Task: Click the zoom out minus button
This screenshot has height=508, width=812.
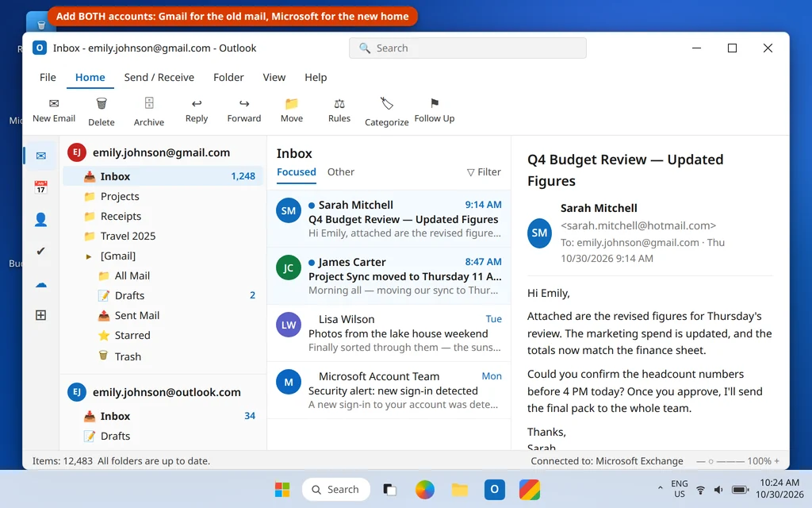Action: tap(700, 461)
